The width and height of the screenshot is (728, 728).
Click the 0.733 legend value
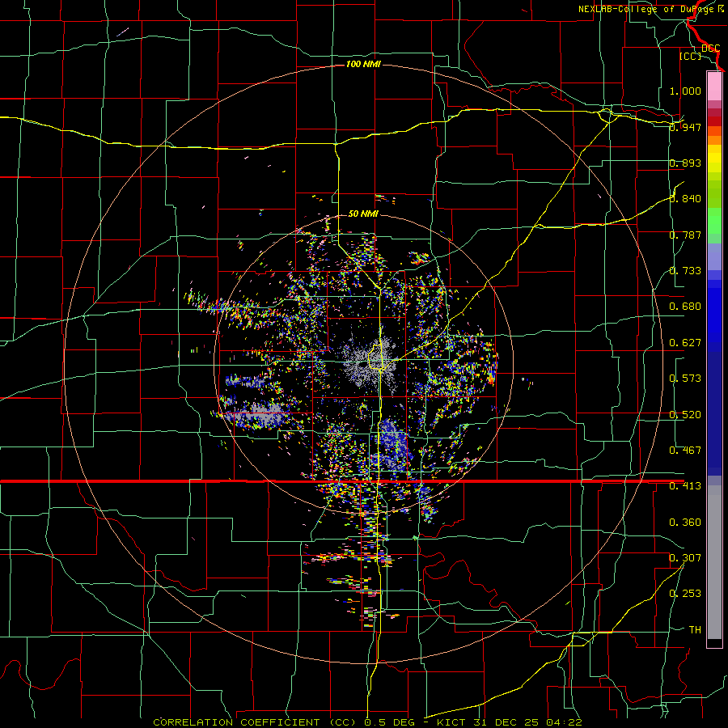(685, 271)
